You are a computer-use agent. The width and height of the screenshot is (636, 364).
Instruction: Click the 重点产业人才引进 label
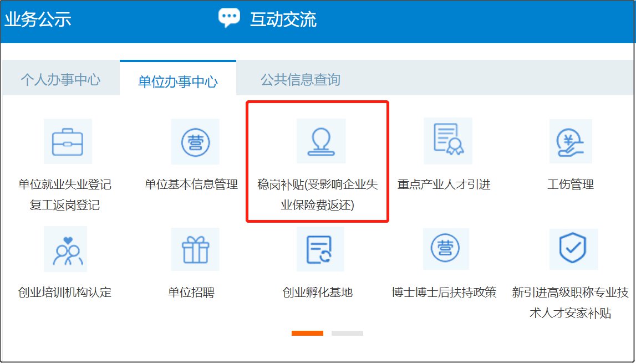[444, 184]
